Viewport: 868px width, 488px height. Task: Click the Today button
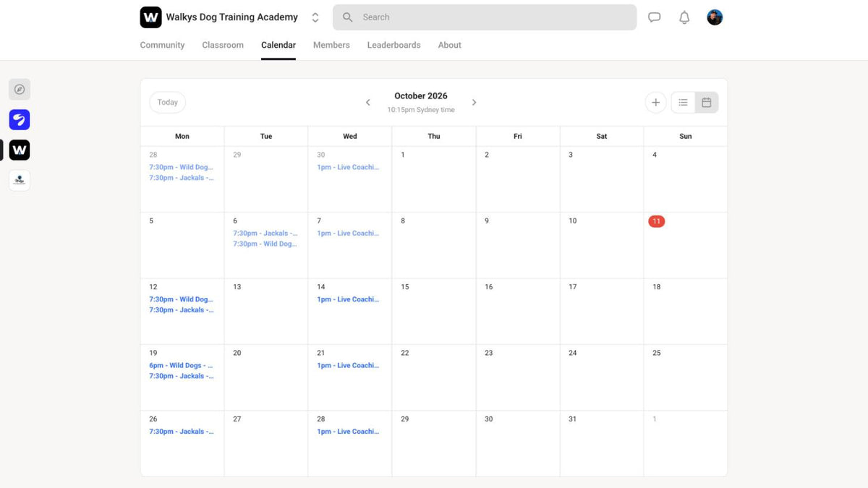tap(168, 103)
